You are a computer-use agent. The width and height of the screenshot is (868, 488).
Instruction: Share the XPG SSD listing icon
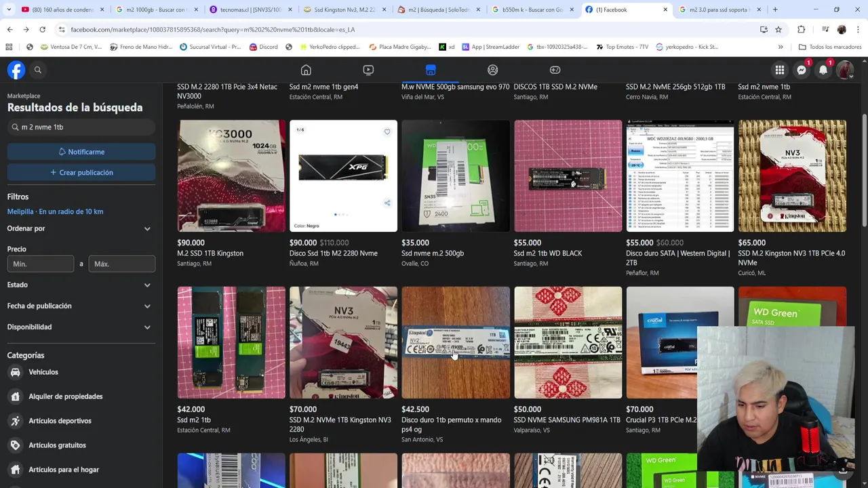click(x=387, y=203)
